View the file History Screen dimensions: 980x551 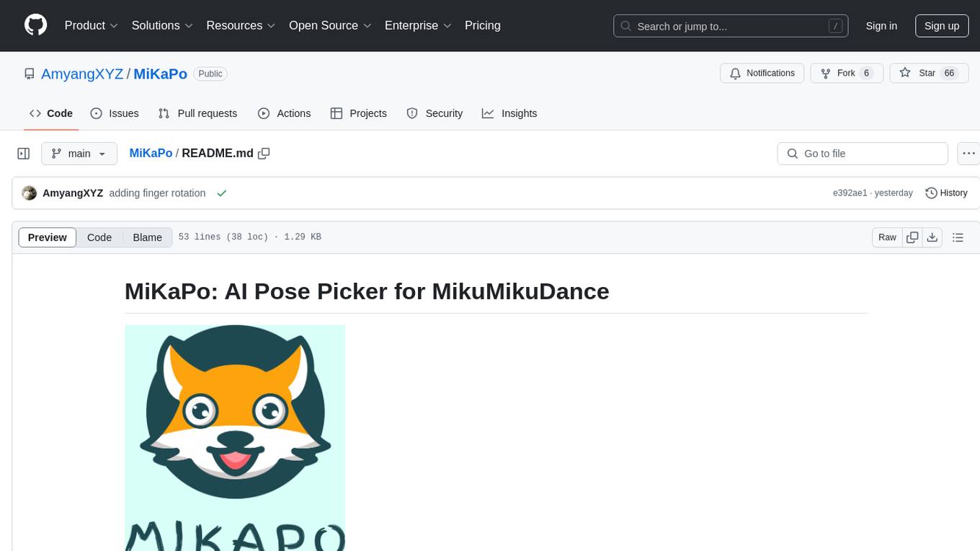[946, 193]
